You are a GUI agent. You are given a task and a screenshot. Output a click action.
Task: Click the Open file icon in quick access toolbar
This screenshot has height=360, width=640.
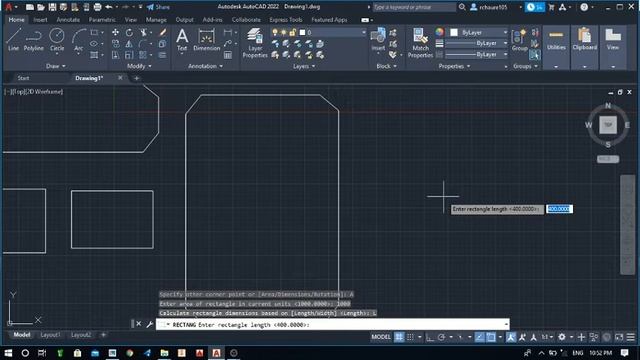pos(41,7)
